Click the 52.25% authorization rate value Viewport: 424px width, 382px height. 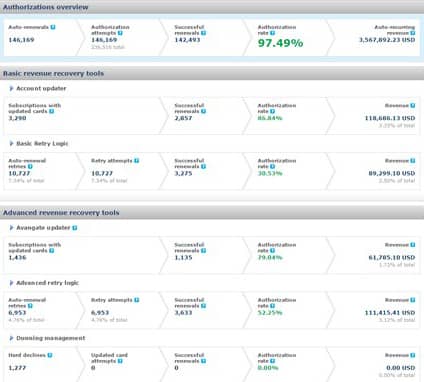(x=270, y=313)
